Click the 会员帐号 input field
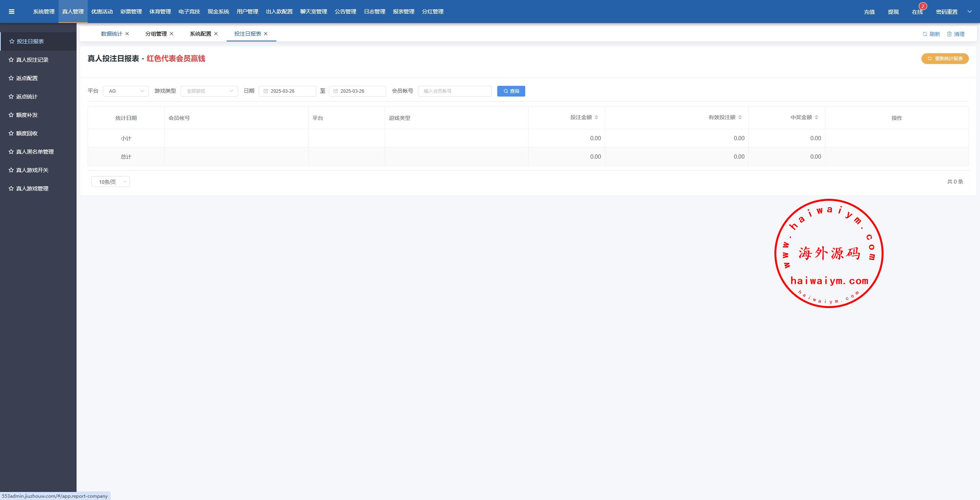Viewport: 980px width, 500px height. tap(455, 91)
